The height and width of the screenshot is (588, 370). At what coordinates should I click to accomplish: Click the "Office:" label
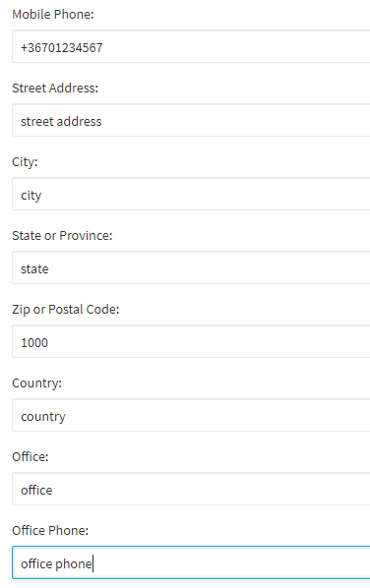click(31, 457)
